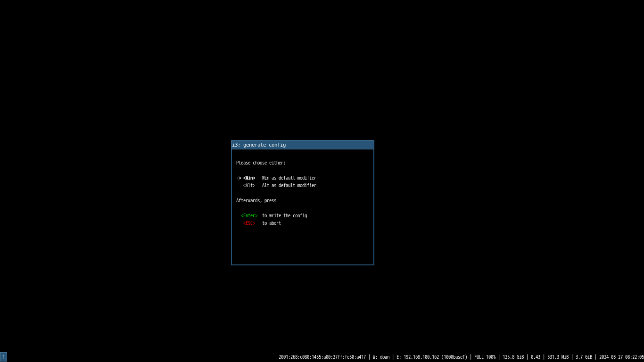Click the '531.3 MiB' memory entry
The height and width of the screenshot is (362, 644).
558,357
